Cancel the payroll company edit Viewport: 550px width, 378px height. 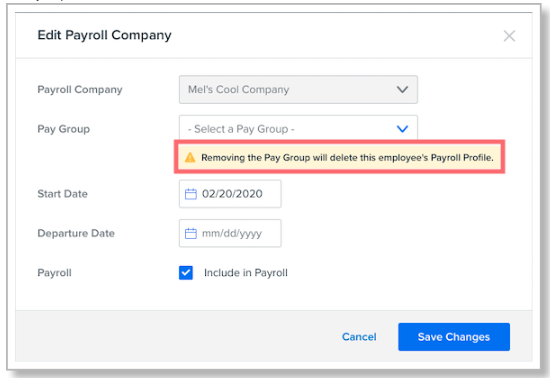click(x=359, y=337)
